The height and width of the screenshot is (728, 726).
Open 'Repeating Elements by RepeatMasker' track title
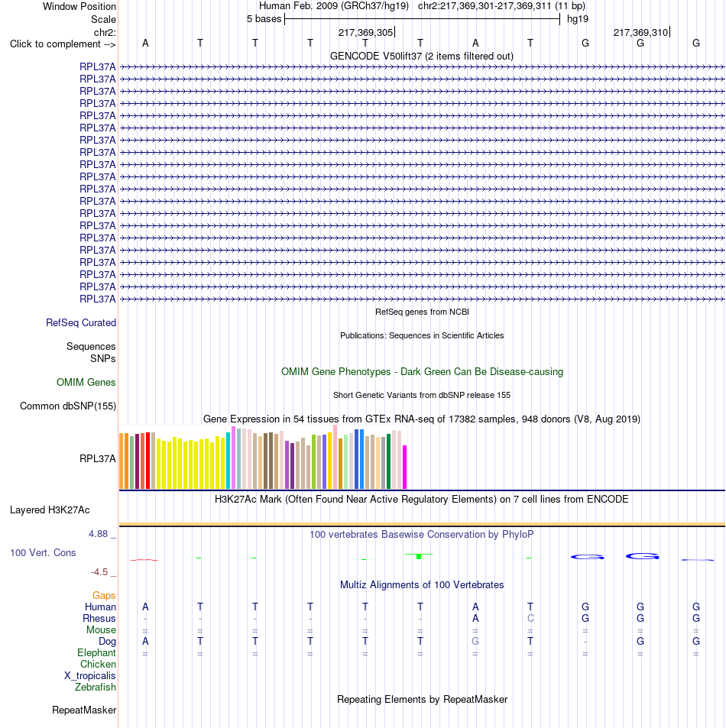click(422, 700)
